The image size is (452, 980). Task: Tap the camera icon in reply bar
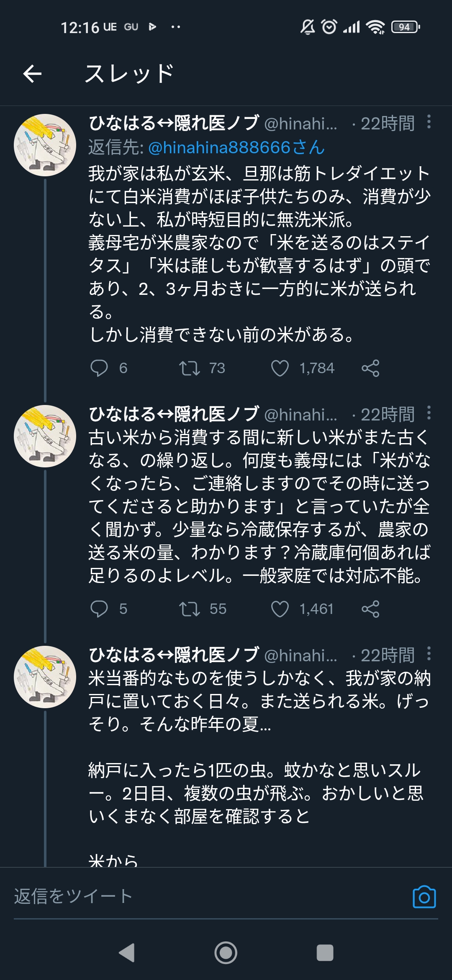pyautogui.click(x=424, y=897)
